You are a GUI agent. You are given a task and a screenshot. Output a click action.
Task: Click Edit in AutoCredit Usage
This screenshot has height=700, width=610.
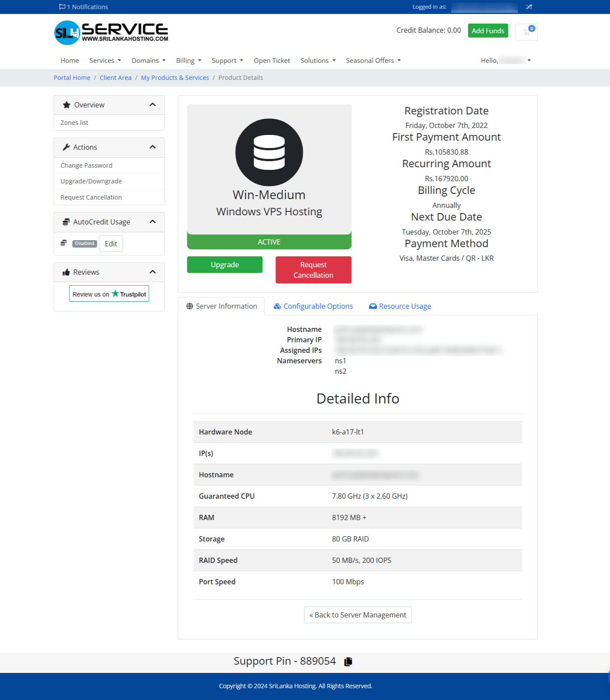click(x=111, y=244)
